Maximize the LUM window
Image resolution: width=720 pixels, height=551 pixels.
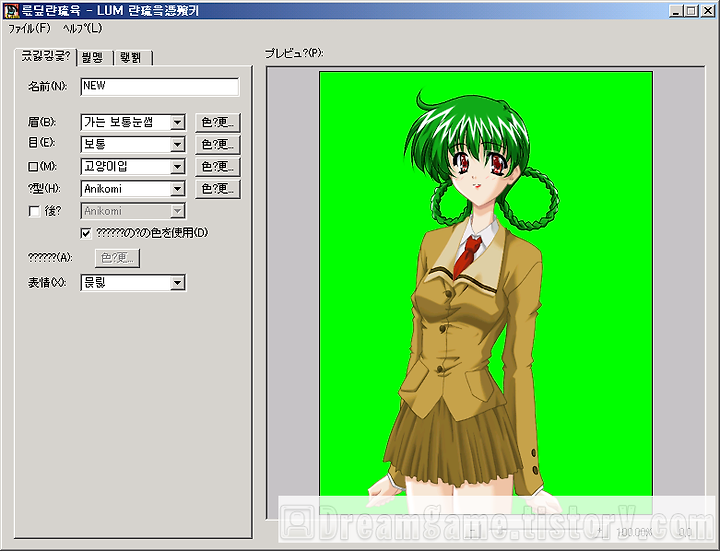coord(691,11)
